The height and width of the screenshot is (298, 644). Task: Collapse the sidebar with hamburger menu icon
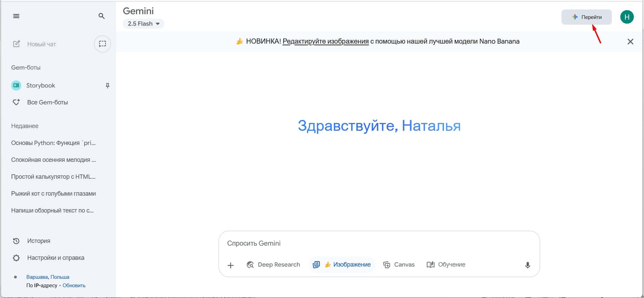click(16, 16)
